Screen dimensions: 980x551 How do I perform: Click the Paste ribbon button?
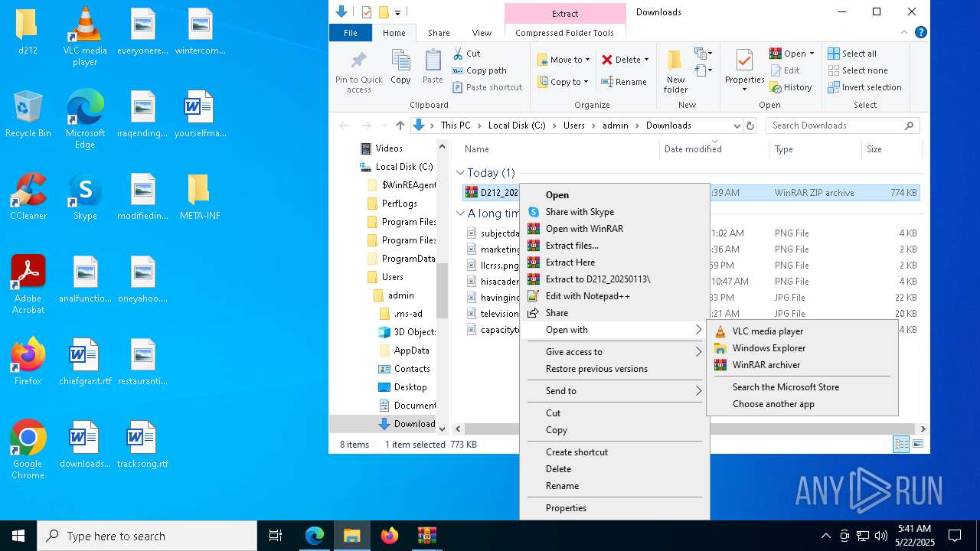(x=433, y=67)
